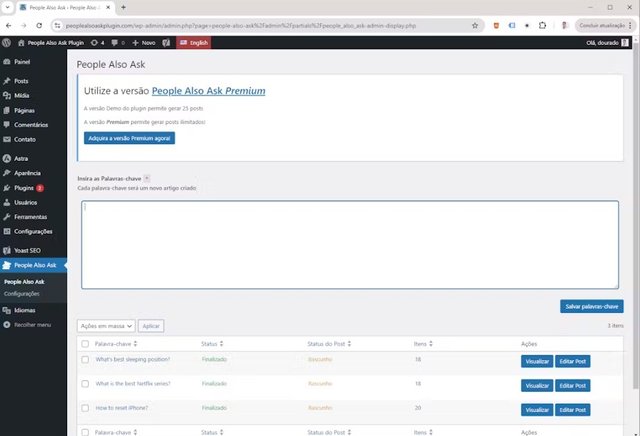The height and width of the screenshot is (436, 640).
Task: Open the Usuários section
Action: point(25,202)
